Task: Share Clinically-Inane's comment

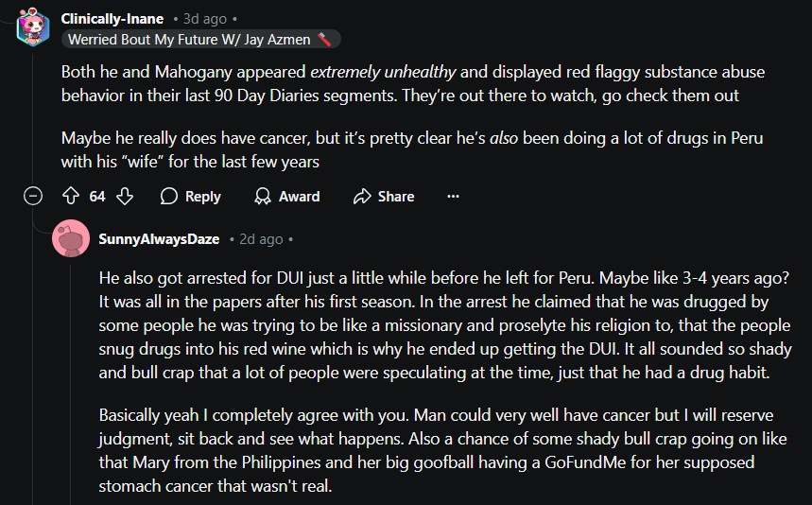Action: 384,197
